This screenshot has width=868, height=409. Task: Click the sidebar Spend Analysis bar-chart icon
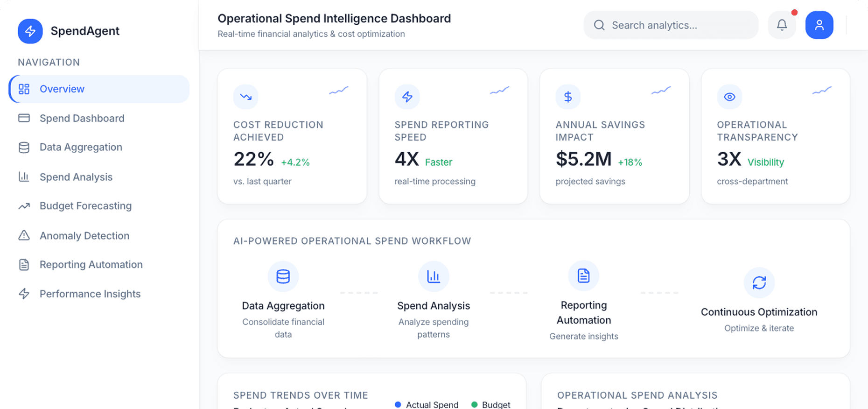(24, 177)
